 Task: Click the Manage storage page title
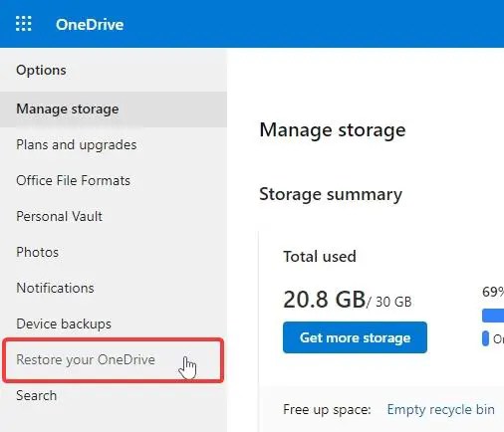tap(333, 130)
